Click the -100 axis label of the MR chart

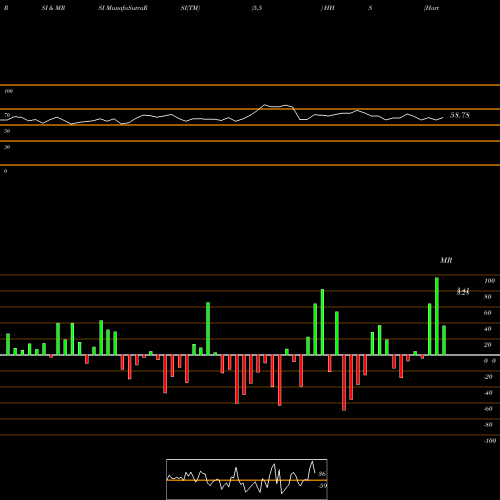[489, 441]
